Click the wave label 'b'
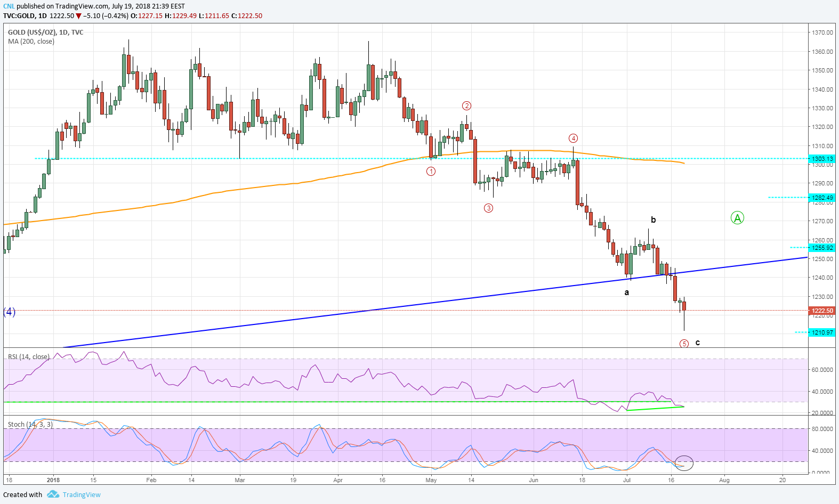Image resolution: width=839 pixels, height=504 pixels. coord(654,220)
